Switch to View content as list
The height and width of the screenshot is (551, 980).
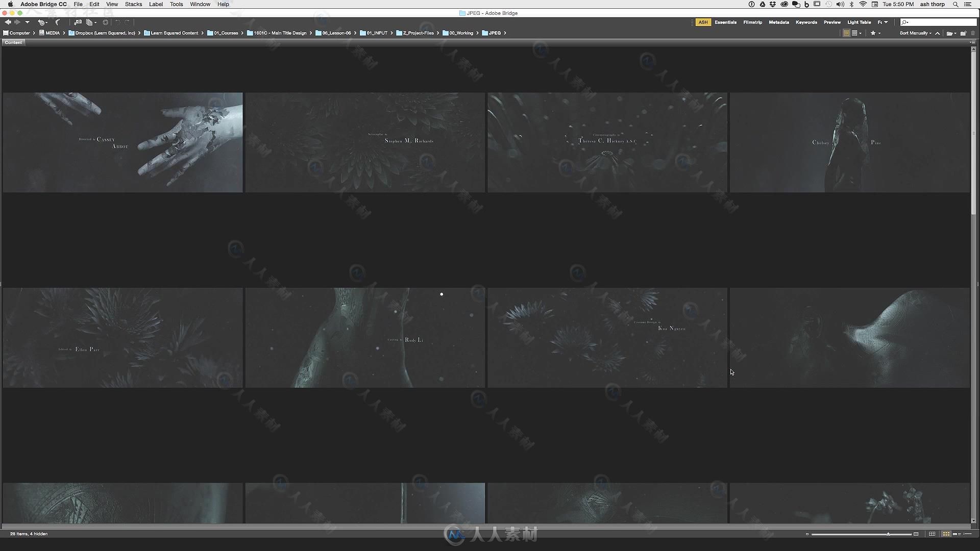coord(968,534)
